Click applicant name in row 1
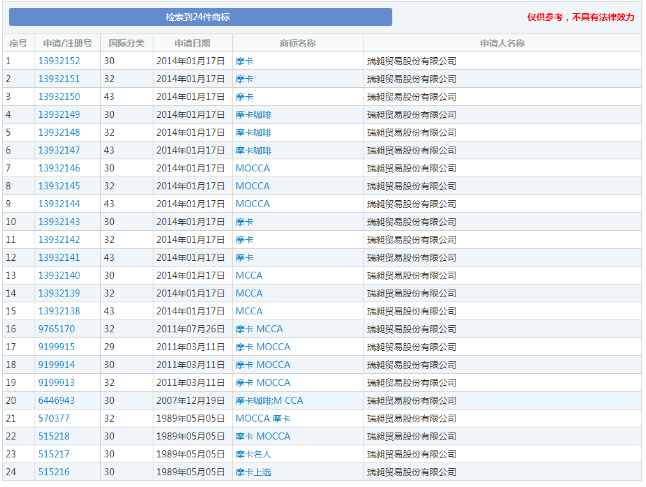Image resolution: width=646 pixels, height=487 pixels. [x=412, y=61]
